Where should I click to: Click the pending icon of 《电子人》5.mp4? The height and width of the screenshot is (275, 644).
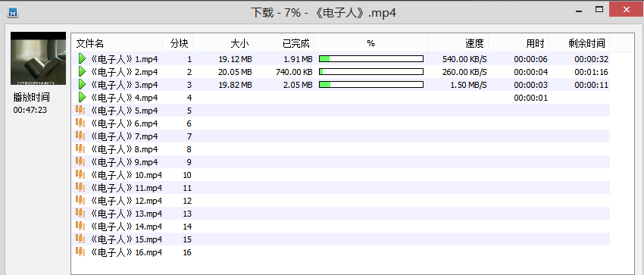pyautogui.click(x=80, y=111)
